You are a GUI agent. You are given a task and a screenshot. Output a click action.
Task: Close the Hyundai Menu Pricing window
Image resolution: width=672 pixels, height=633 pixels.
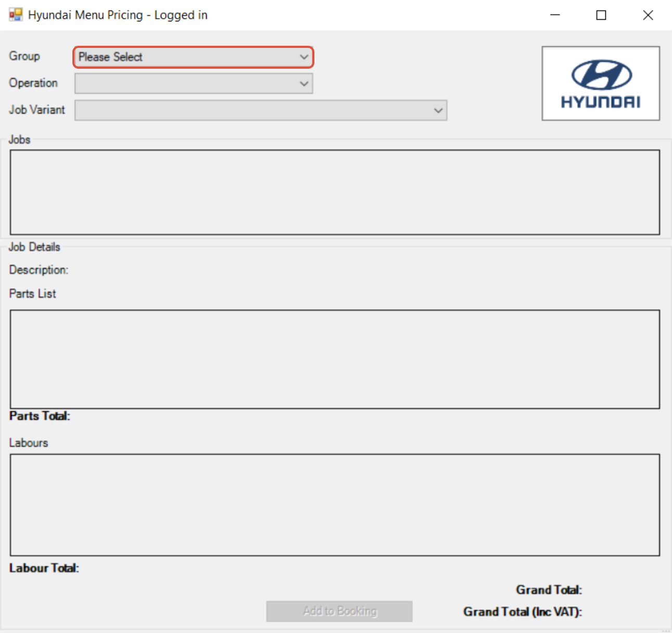tap(648, 15)
